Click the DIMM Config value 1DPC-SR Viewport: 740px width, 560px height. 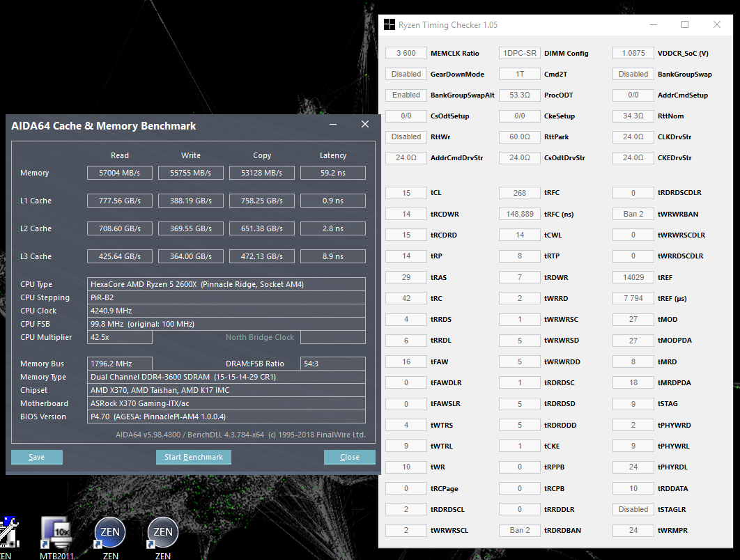pyautogui.click(x=520, y=53)
